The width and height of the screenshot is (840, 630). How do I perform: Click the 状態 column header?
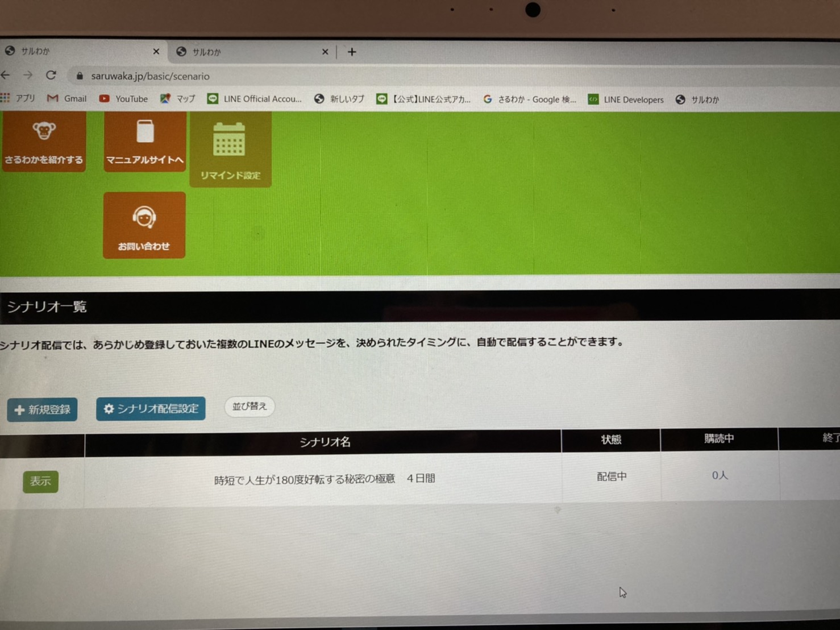pyautogui.click(x=612, y=440)
